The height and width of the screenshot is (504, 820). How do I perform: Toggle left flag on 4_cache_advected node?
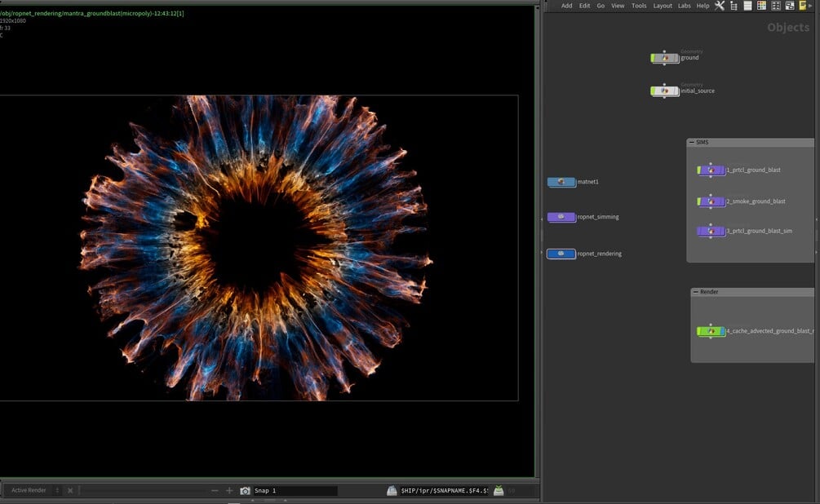tap(699, 331)
